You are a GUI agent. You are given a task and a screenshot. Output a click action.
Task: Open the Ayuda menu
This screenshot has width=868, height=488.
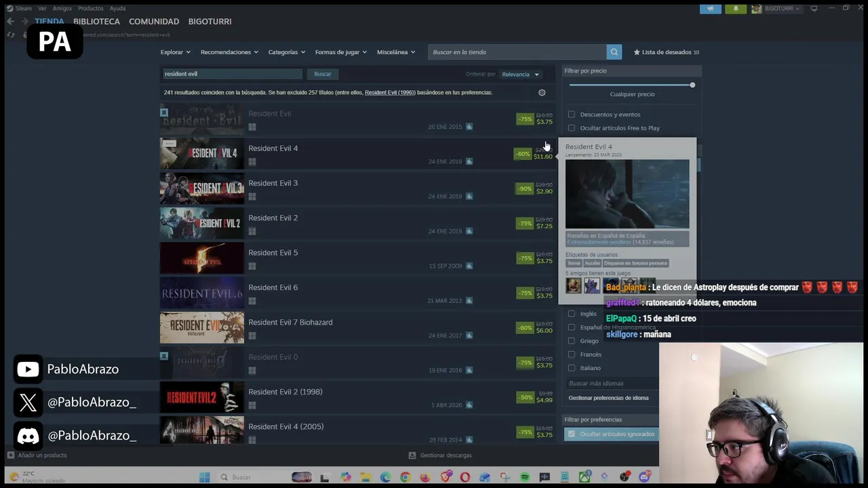pos(117,9)
